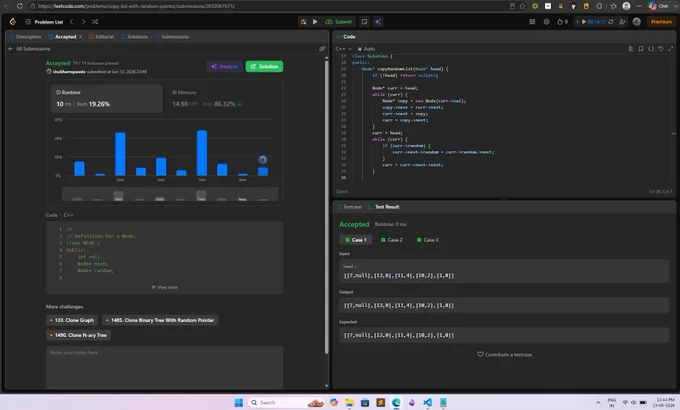Click the format code icon
Viewport: 680px width, 410px height.
(631, 49)
